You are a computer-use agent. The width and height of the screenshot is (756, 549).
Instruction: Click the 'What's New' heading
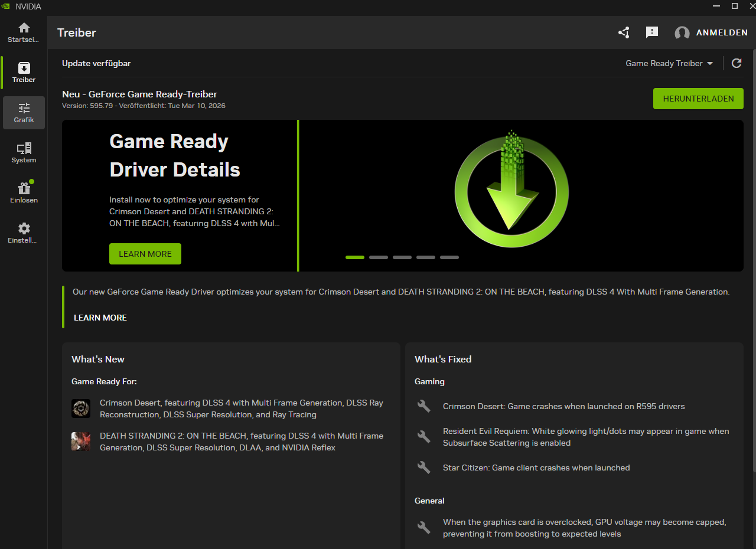[98, 359]
